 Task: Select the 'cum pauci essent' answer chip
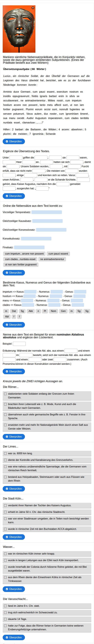coord(58,254)
